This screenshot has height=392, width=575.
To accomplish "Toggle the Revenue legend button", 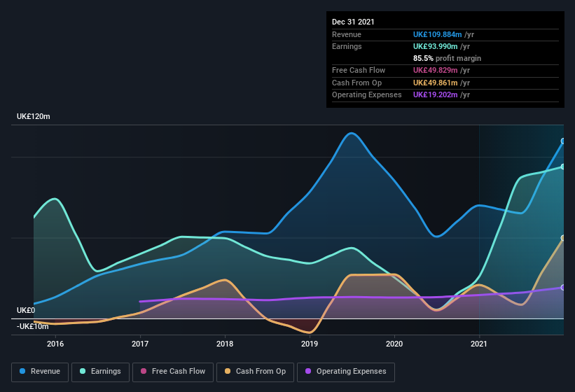I will 40,372.
